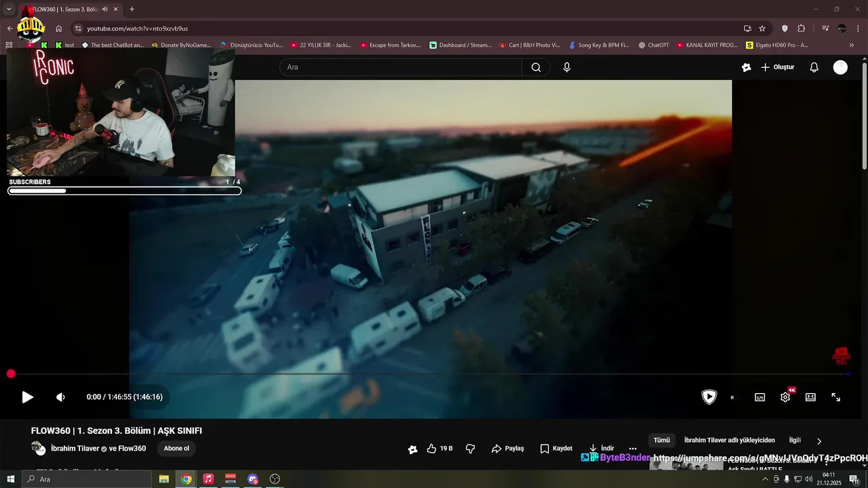Click the Windows taskbar search box
Viewport: 868px width, 488px height.
pos(87,479)
